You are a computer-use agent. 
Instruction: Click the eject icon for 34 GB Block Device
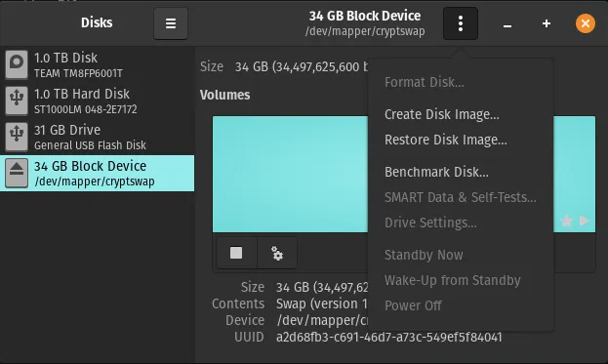[x=17, y=173]
